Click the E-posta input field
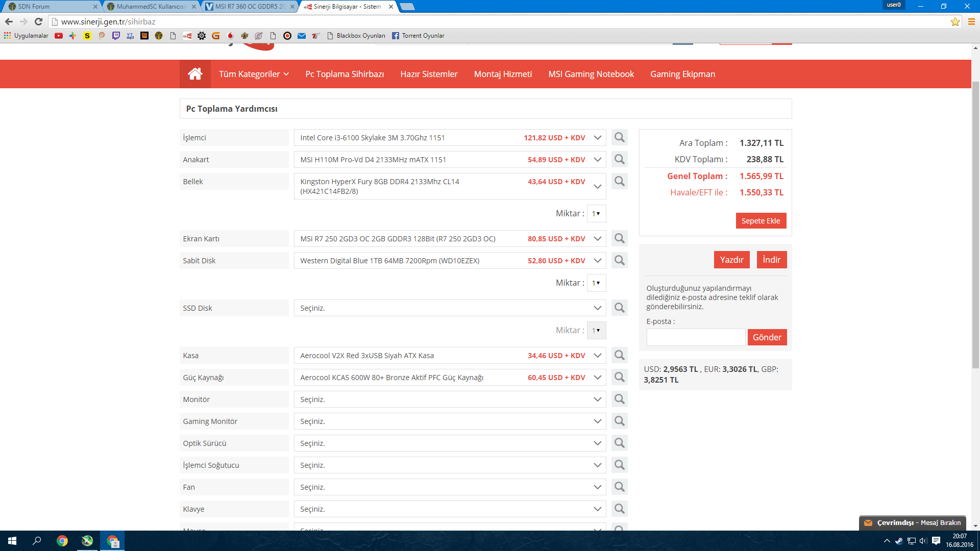Viewport: 980px width, 551px height. [695, 337]
